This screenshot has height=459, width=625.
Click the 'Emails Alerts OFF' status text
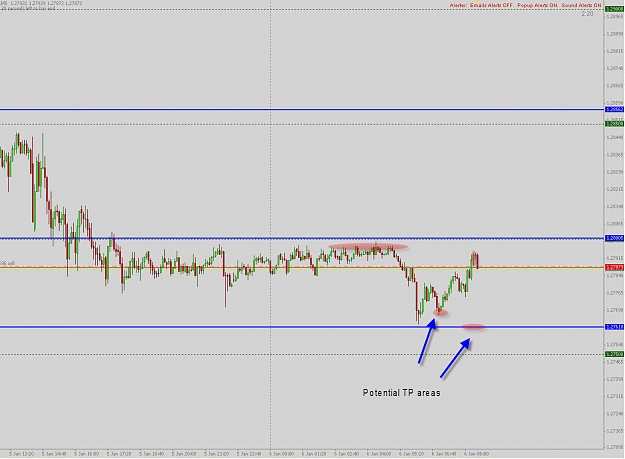[491, 5]
